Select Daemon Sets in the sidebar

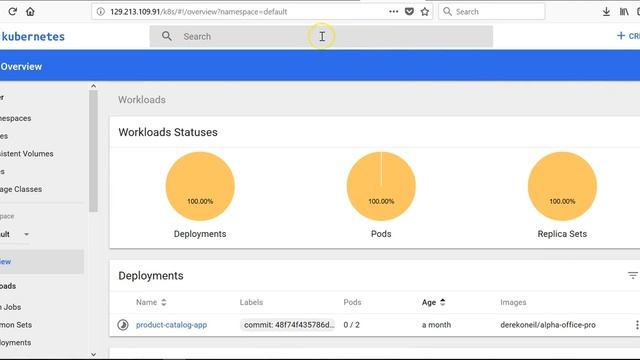16,325
